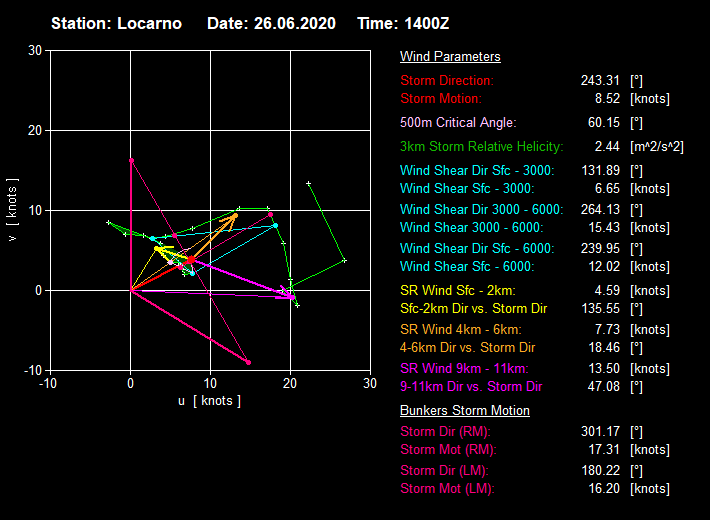710x520 pixels.
Task: Click the underlined Wind Parameters heading
Action: [x=450, y=57]
